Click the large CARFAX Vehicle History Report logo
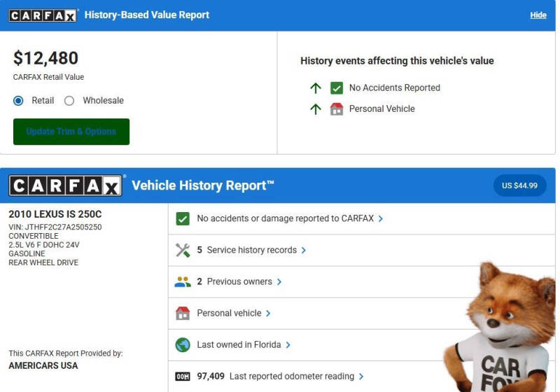 point(66,185)
